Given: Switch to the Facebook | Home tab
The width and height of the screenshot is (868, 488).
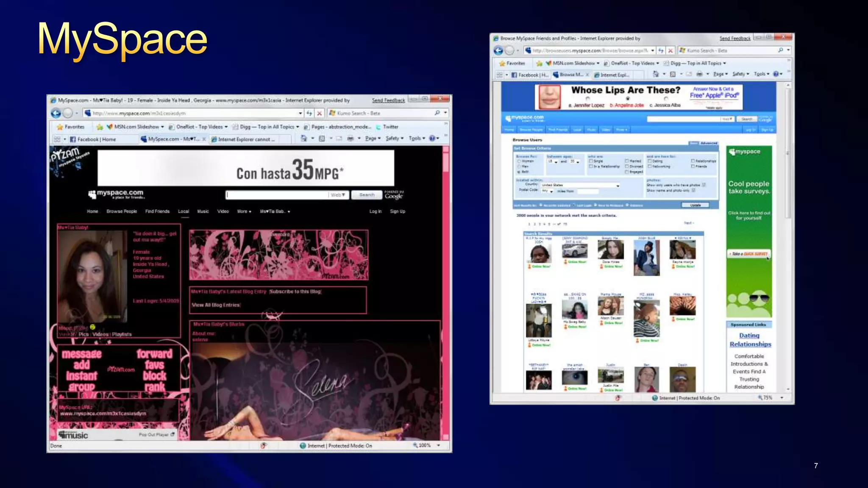Looking at the screenshot, I should (x=103, y=139).
